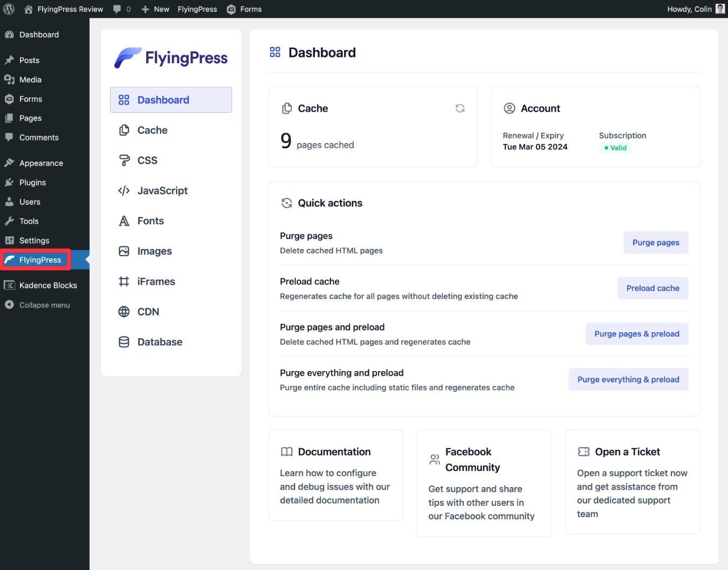Open the Facebook Community card heading
This screenshot has height=570, width=728.
pyautogui.click(x=472, y=459)
